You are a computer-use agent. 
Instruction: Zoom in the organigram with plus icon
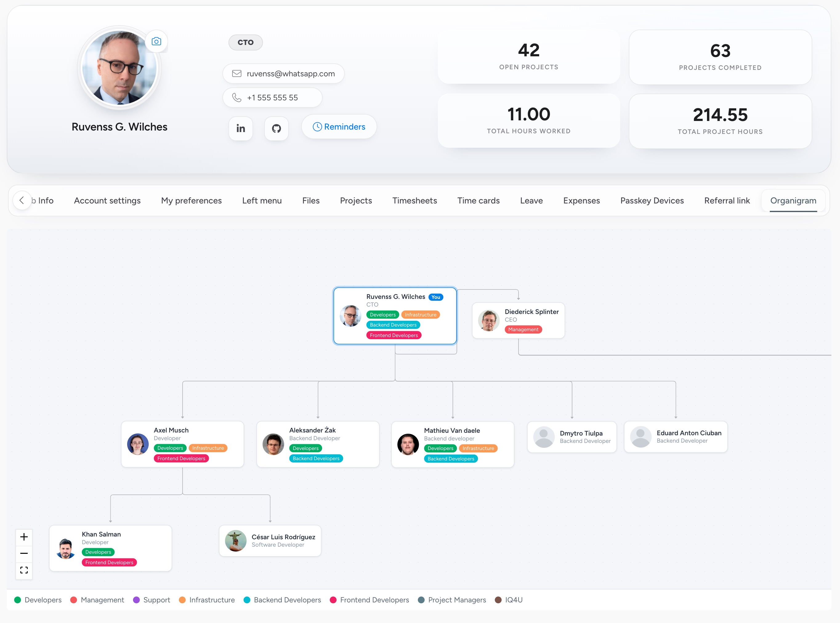tap(24, 537)
